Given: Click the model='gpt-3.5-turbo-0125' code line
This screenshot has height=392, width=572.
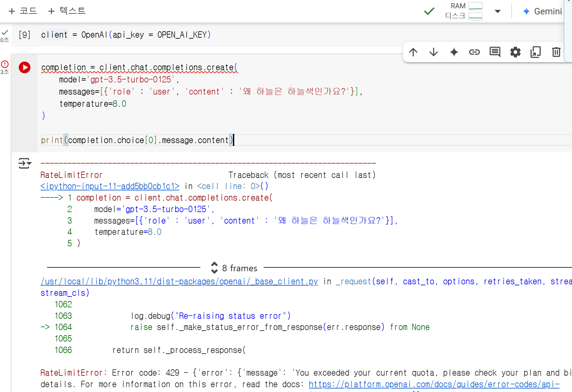Looking at the screenshot, I should pyautogui.click(x=119, y=80).
